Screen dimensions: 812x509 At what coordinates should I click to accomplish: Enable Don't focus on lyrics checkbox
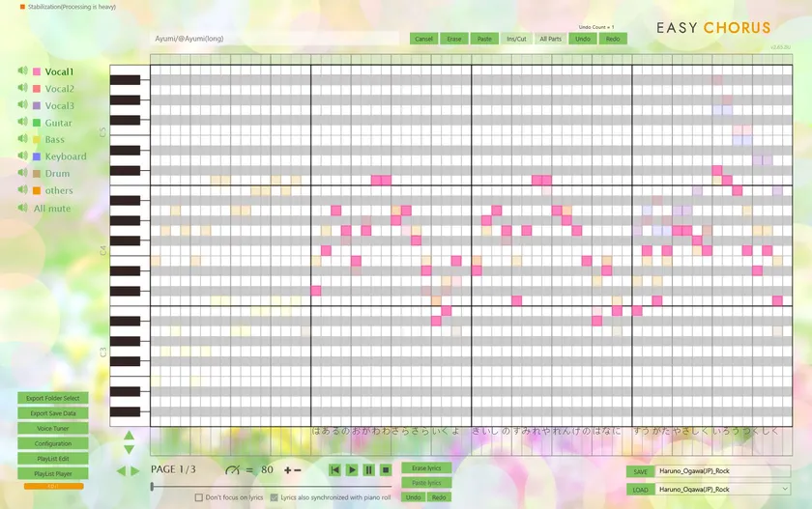click(x=199, y=497)
